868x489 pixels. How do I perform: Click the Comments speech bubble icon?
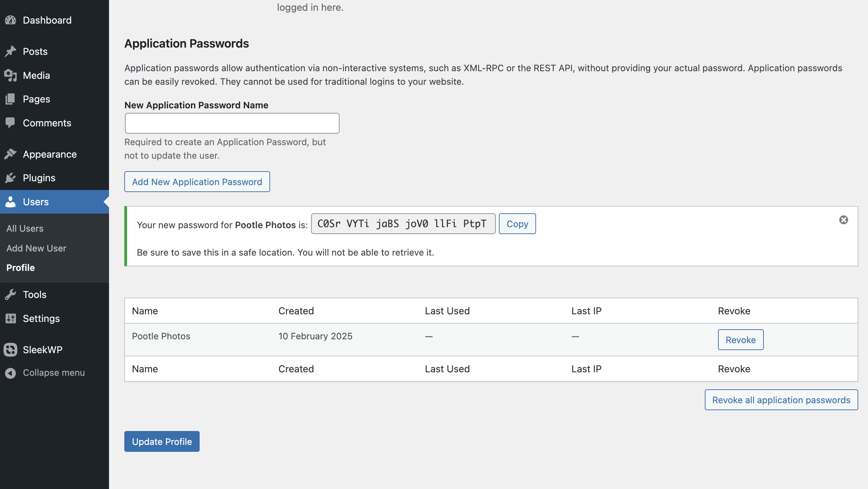pyautogui.click(x=10, y=123)
